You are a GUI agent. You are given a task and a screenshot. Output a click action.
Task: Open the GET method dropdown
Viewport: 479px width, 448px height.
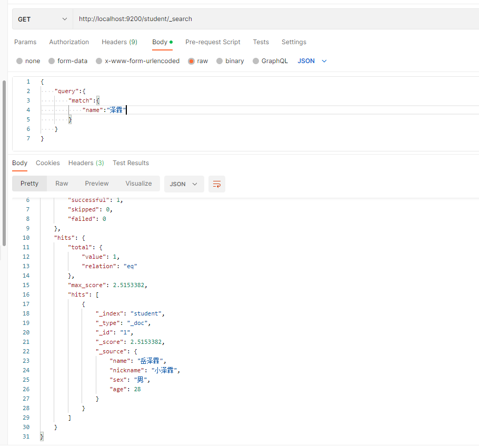pyautogui.click(x=43, y=19)
